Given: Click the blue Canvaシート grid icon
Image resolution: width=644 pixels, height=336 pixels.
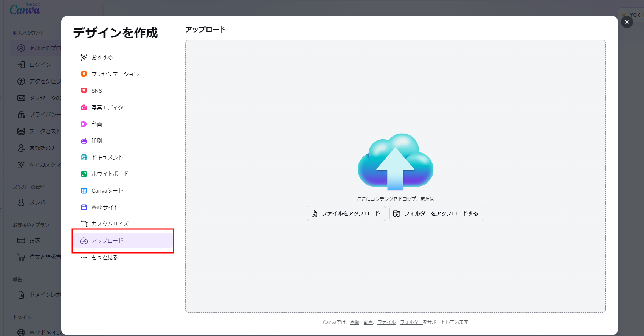Looking at the screenshot, I should [84, 191].
